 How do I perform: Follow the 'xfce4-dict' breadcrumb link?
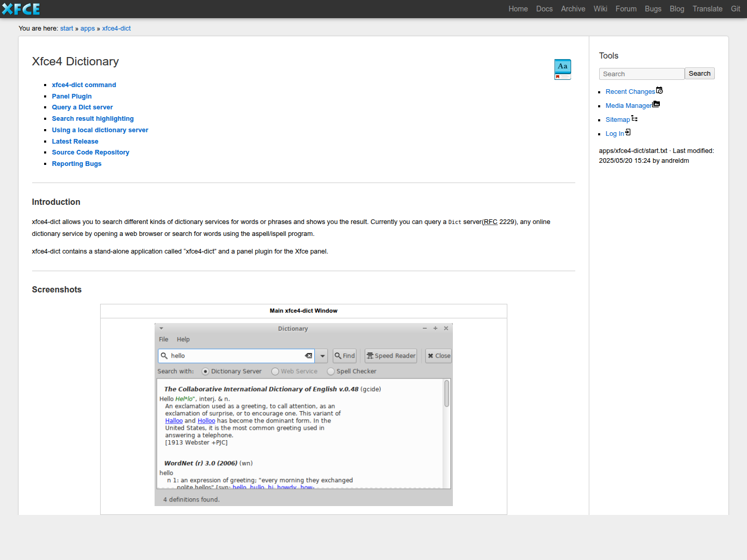[116, 29]
